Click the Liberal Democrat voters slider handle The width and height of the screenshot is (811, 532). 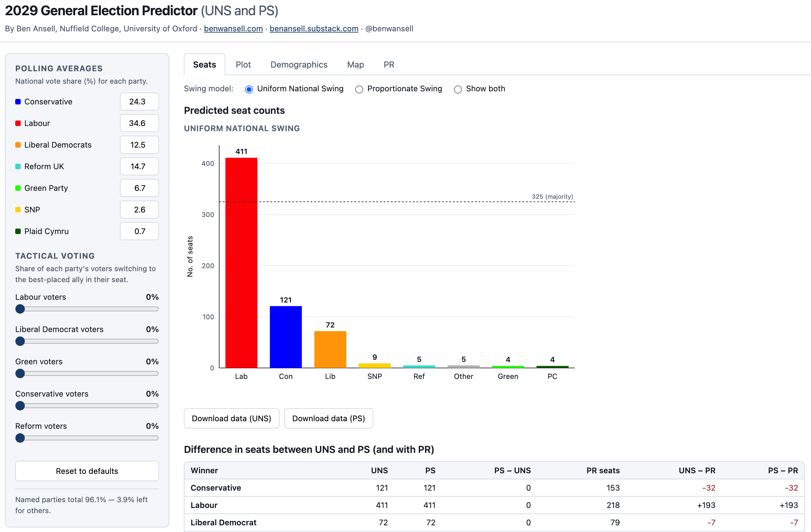click(x=20, y=341)
